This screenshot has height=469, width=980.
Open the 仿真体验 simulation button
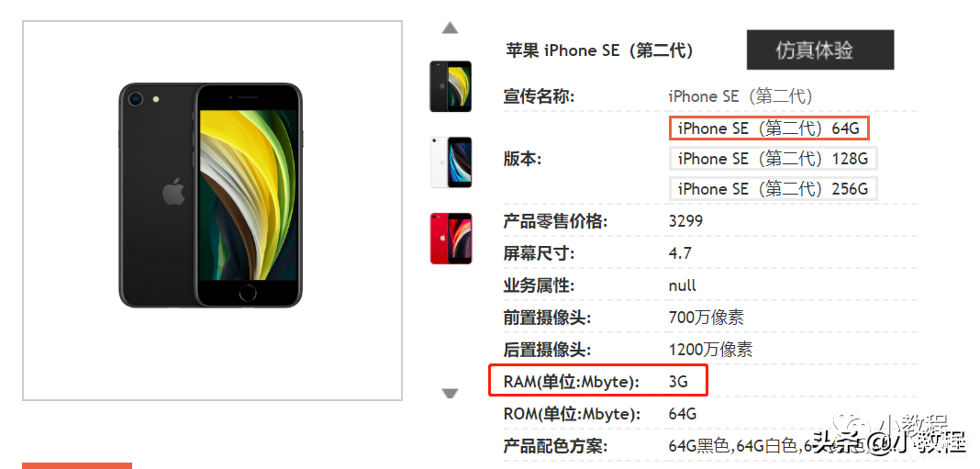tap(820, 50)
